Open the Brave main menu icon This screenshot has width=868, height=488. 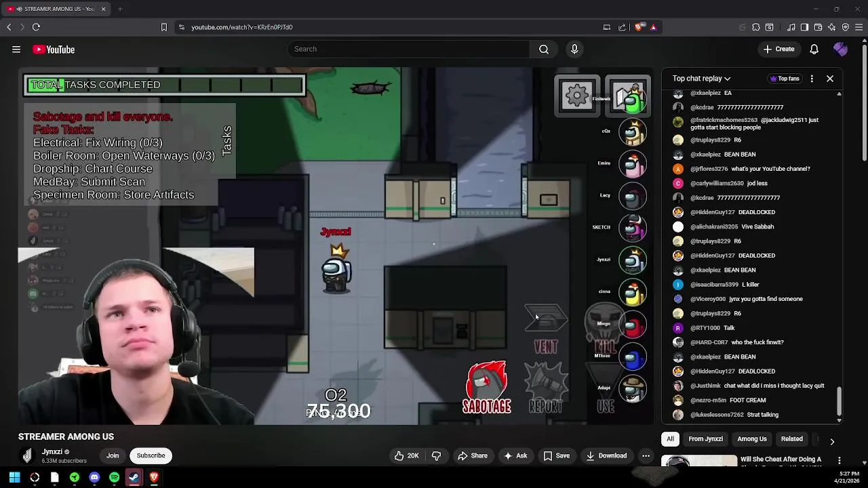click(x=859, y=27)
